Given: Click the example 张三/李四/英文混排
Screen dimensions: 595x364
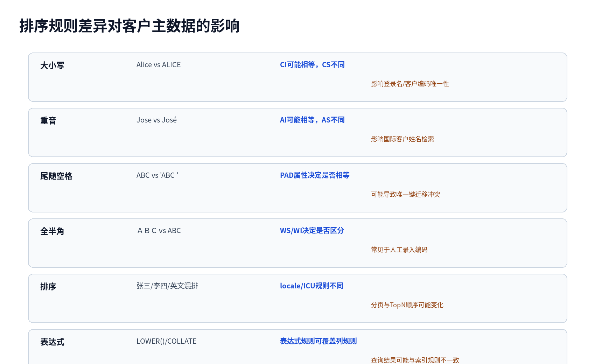Looking at the screenshot, I should coord(167,286).
